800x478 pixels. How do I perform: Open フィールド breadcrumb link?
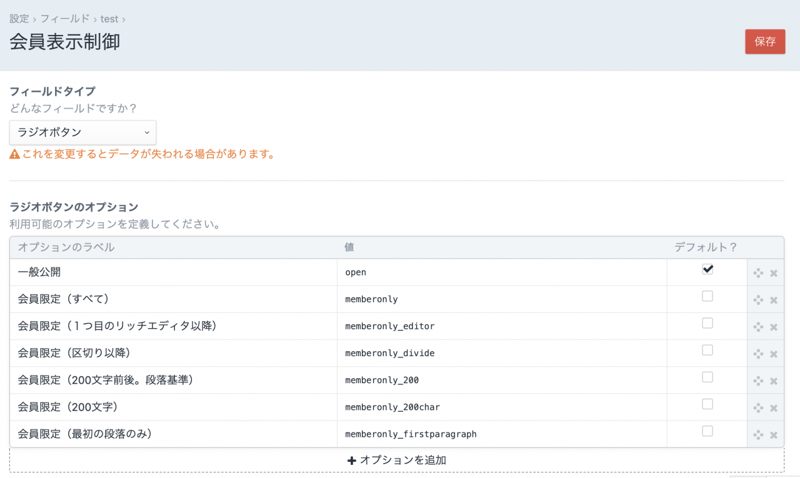point(64,19)
